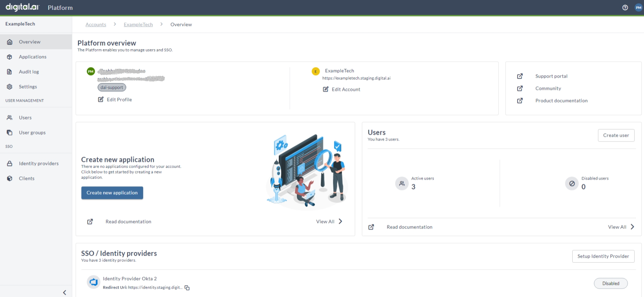Open the PM user avatar menu
Image resolution: width=644 pixels, height=297 pixels.
point(639,8)
